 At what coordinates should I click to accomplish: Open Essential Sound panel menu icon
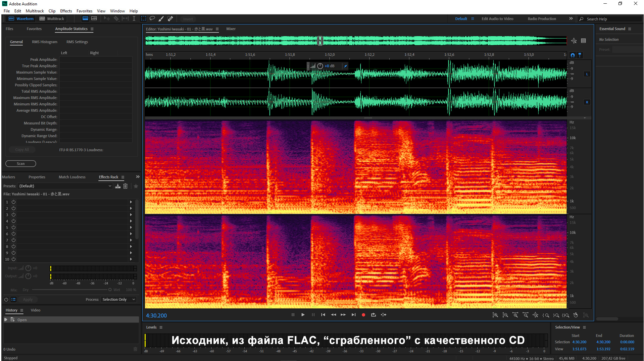(x=630, y=29)
